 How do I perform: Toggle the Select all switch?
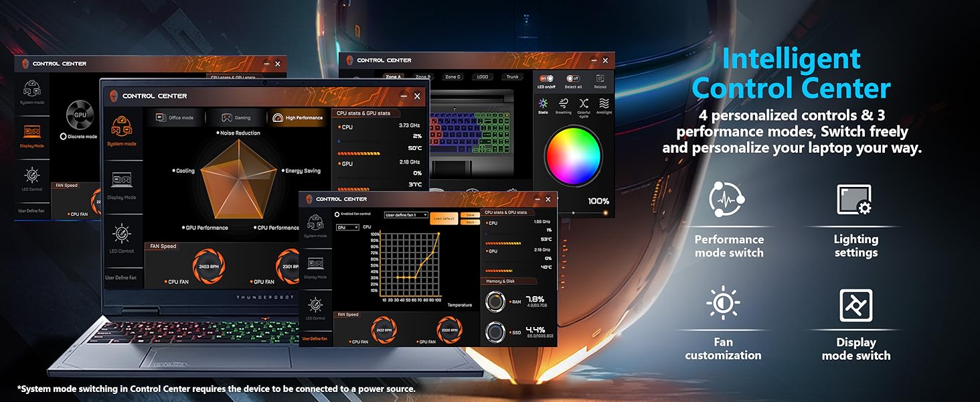pos(573,79)
